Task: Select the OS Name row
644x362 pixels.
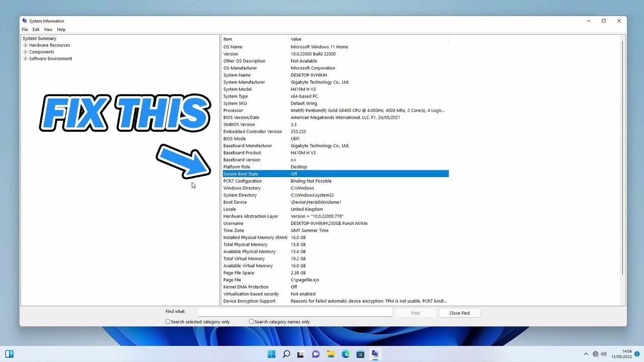Action: click(x=336, y=47)
